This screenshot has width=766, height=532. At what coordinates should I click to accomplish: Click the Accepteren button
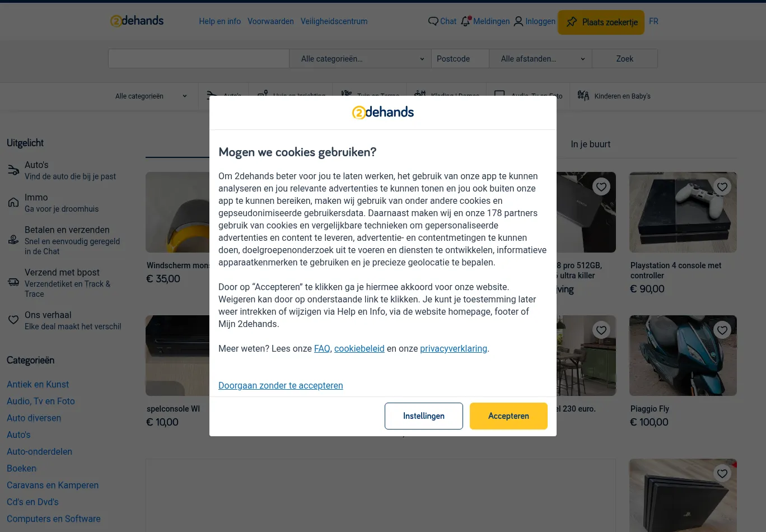(x=508, y=416)
